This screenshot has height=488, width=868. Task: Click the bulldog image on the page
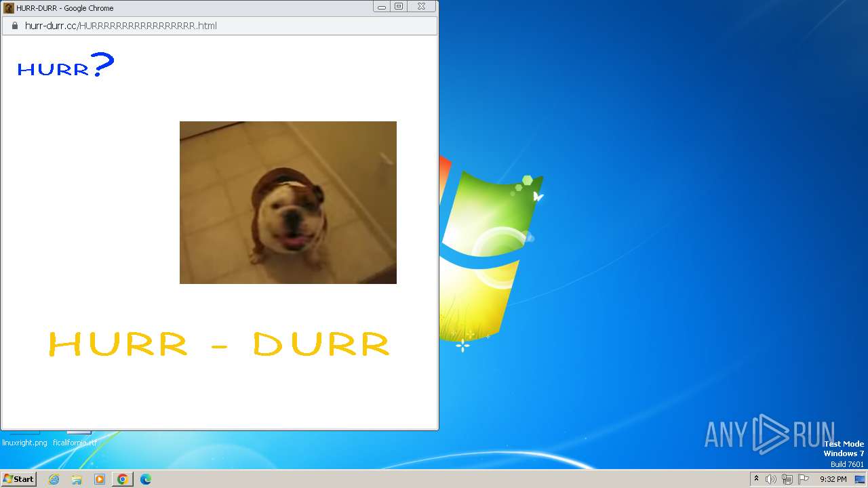click(288, 203)
